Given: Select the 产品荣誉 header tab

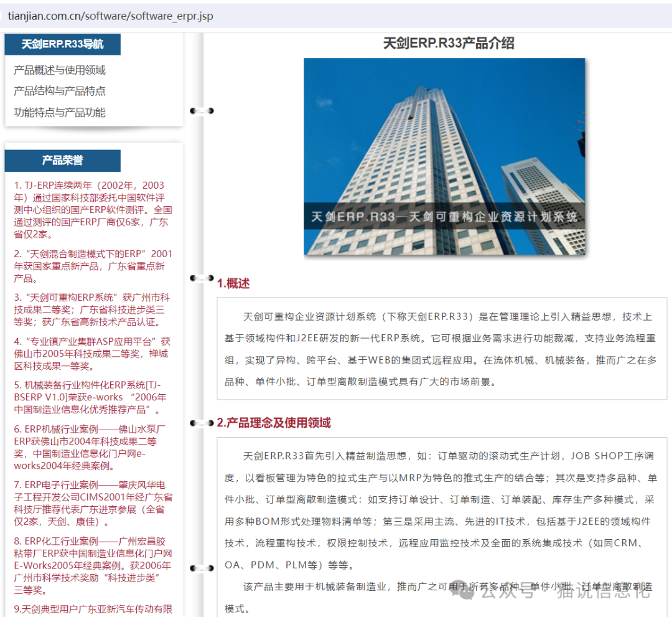Looking at the screenshot, I should 63,161.
